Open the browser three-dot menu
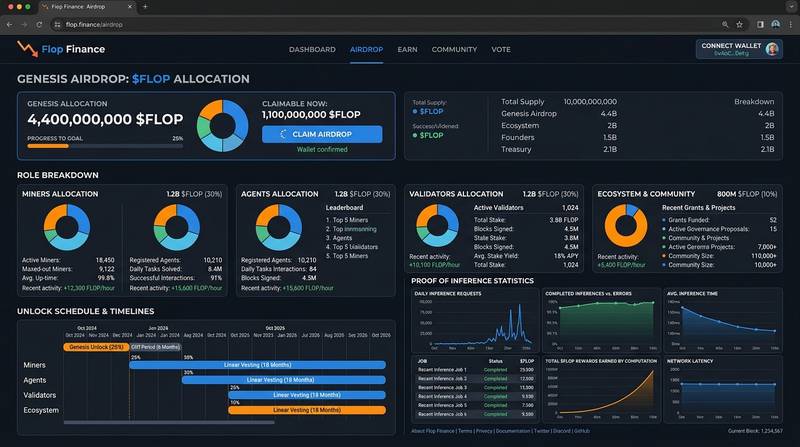800x447 pixels. pyautogui.click(x=791, y=24)
